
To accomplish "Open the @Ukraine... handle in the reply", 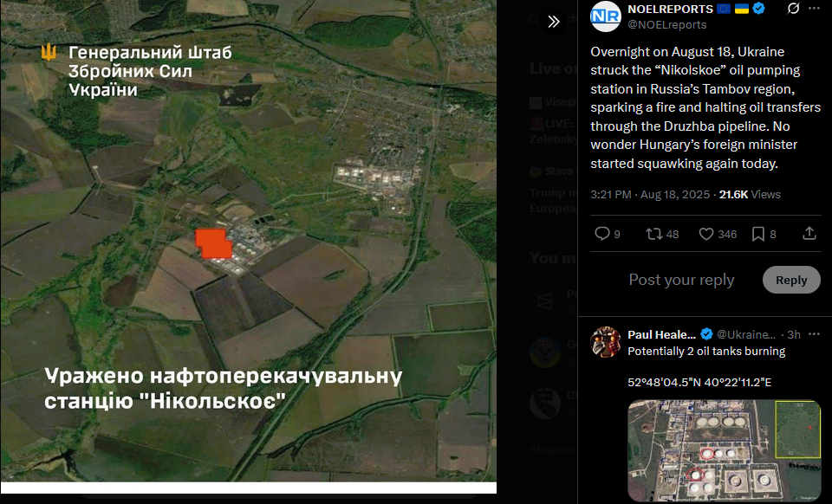I will (746, 334).
